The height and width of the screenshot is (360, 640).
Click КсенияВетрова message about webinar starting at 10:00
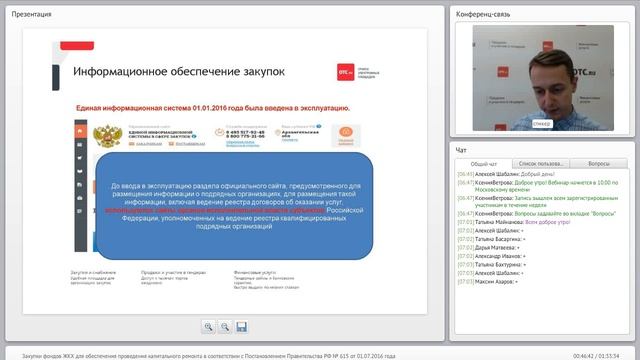(x=538, y=186)
